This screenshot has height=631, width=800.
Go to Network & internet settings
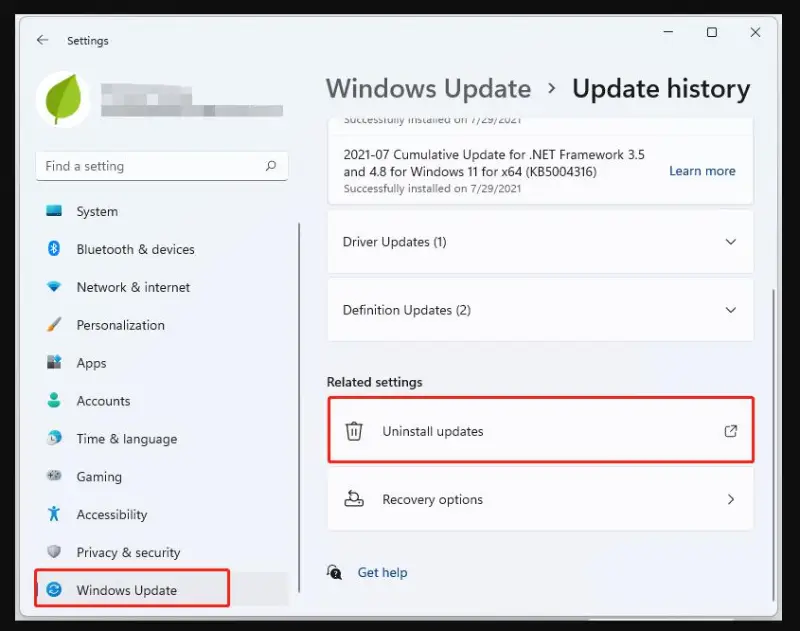coord(162,287)
